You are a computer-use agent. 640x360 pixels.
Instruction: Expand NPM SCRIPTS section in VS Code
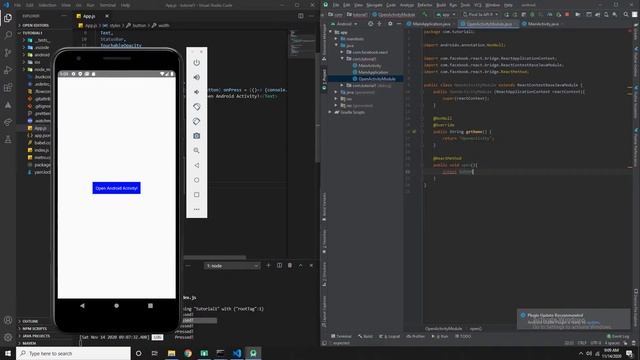pyautogui.click(x=33, y=329)
